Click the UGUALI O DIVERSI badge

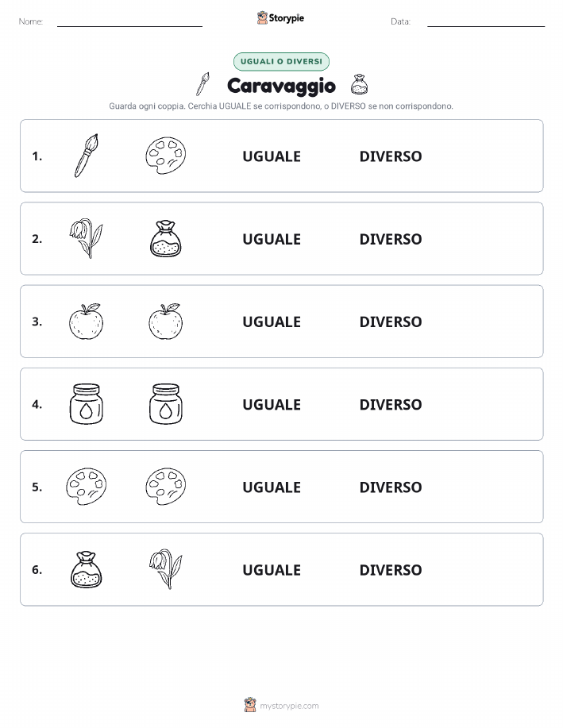pos(281,61)
